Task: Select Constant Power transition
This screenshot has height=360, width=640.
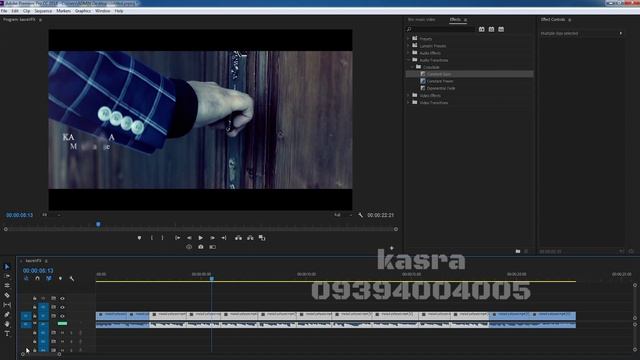Action: pos(440,81)
